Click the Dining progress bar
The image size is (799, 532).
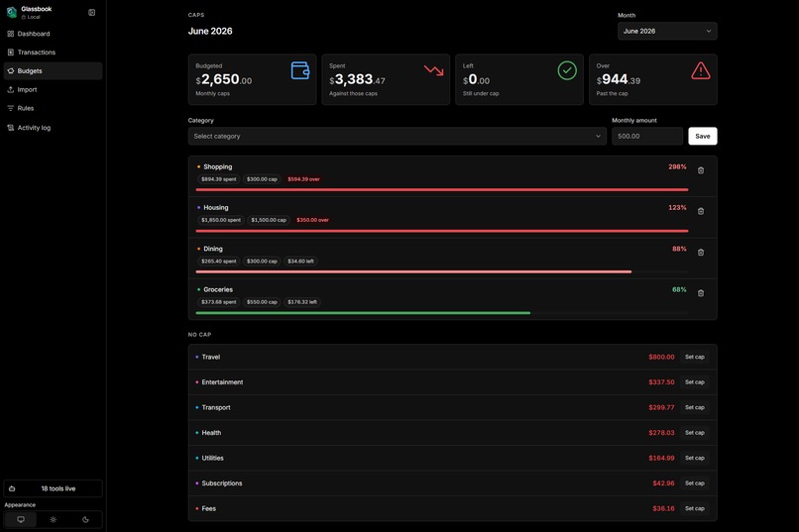click(x=442, y=271)
